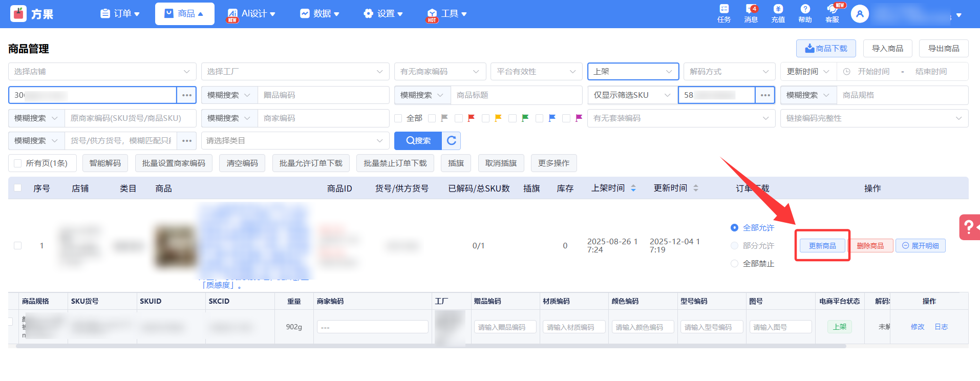
Task: Expand the 请选择类目 category dropdown
Action: (x=295, y=141)
